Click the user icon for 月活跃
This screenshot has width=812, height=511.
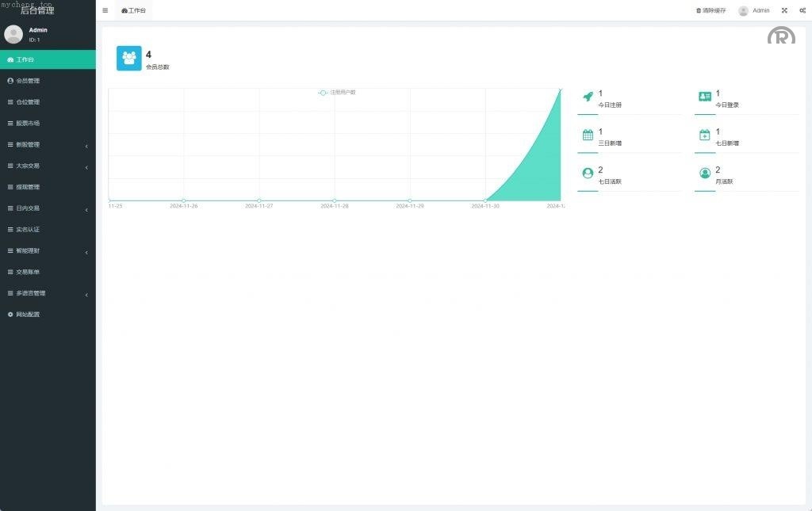(705, 173)
